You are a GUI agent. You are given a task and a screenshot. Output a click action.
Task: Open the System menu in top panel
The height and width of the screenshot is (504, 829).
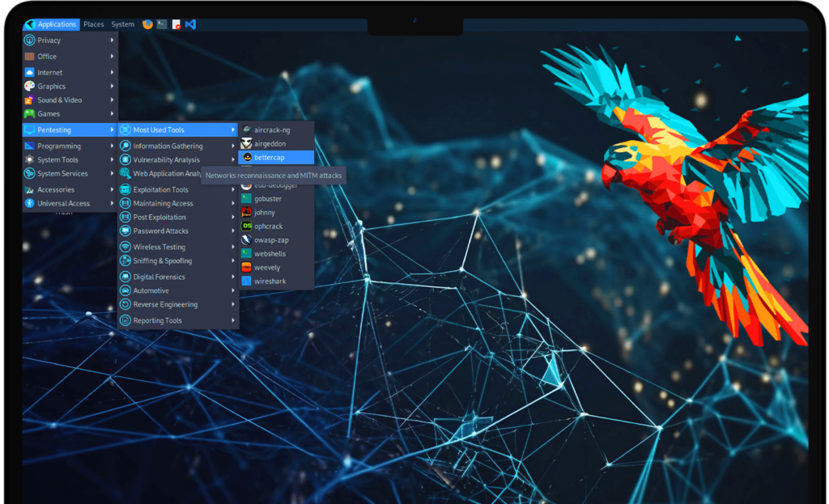click(123, 24)
